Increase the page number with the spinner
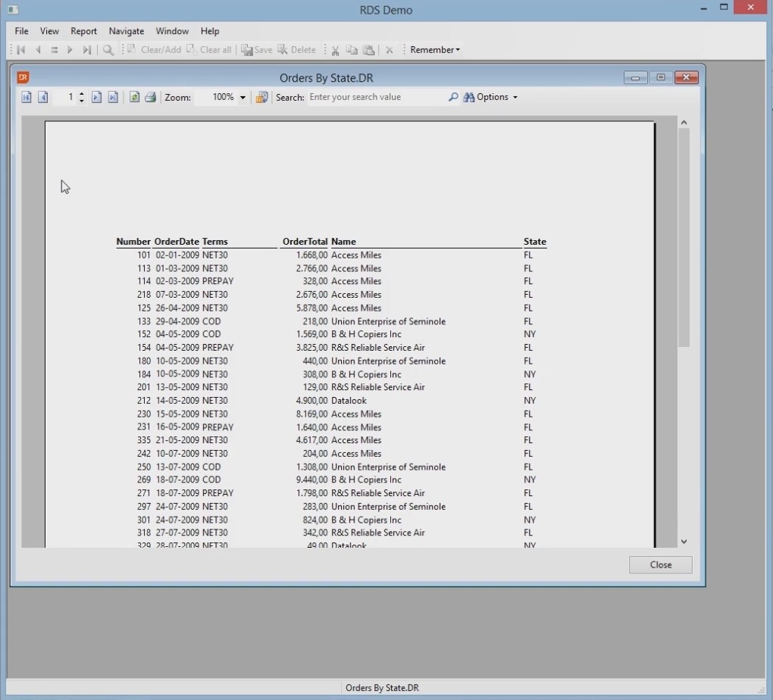The image size is (773, 700). (x=82, y=94)
